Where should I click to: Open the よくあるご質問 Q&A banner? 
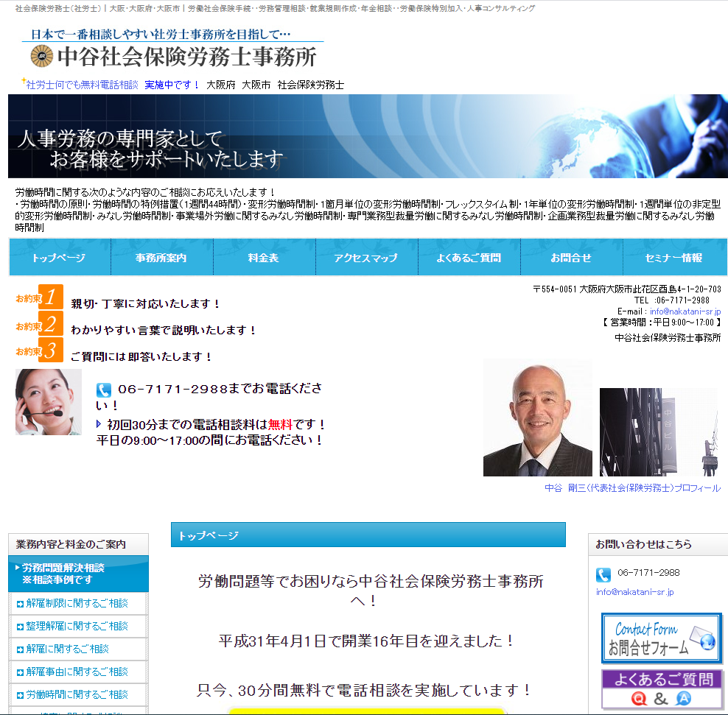pyautogui.click(x=661, y=688)
